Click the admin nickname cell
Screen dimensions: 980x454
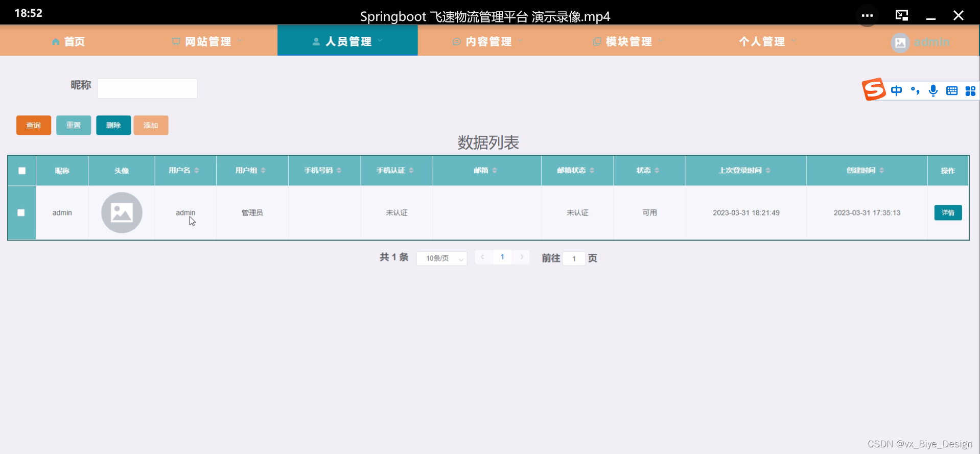62,212
